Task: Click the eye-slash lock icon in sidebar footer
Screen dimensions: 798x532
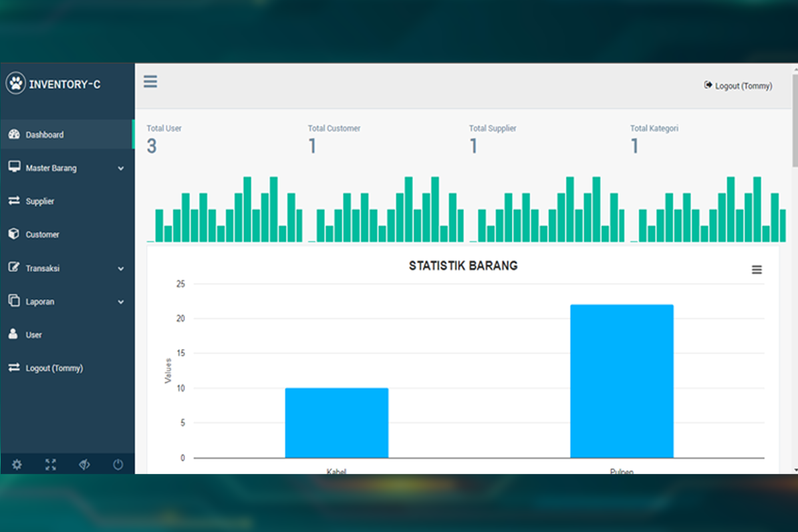Action: [x=84, y=465]
